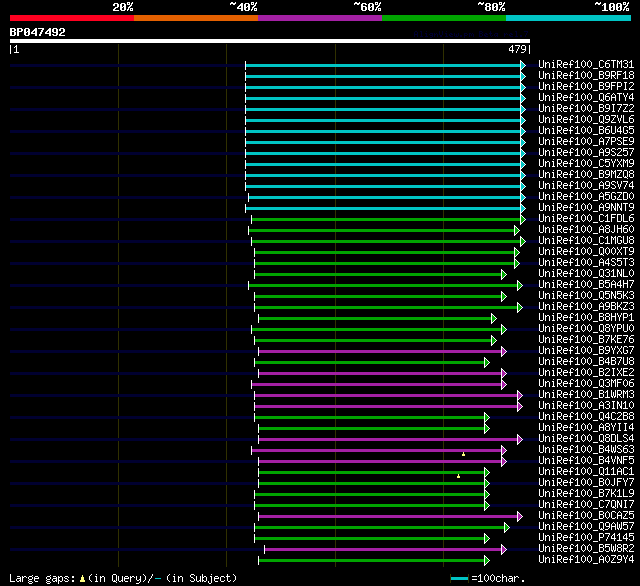The width and height of the screenshot is (640, 586).
Task: Click the UniRef100_B2IXE2 label
Action: [x=586, y=373]
